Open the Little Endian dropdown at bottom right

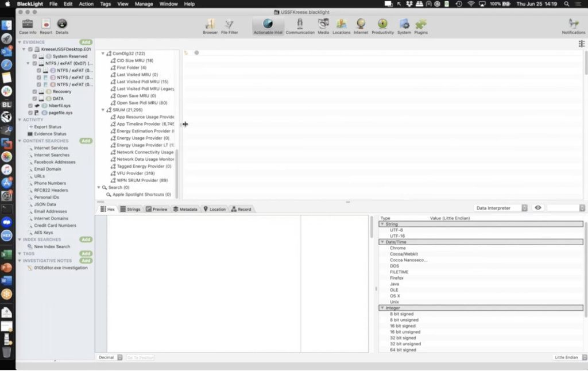570,357
